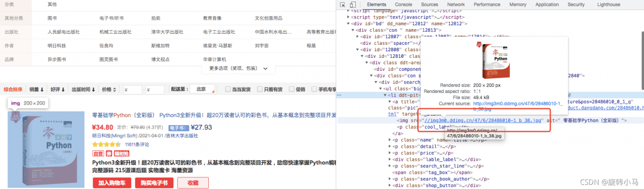Click the five-star rating icons
The width and height of the screenshot is (644, 189).
pos(107,144)
